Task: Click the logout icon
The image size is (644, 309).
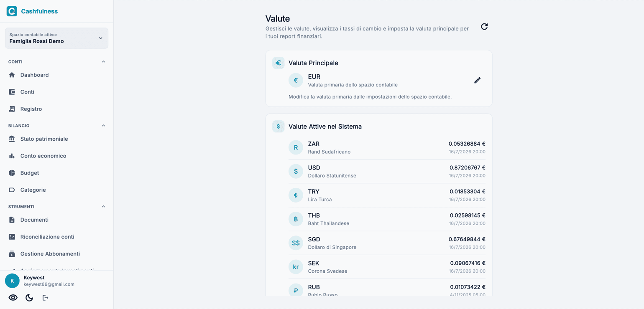Action: tap(46, 298)
